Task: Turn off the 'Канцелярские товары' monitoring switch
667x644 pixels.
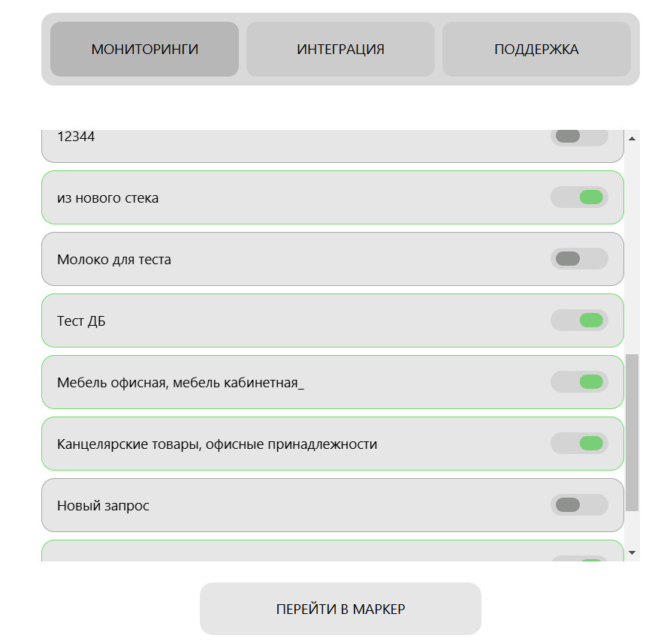Action: tap(579, 444)
